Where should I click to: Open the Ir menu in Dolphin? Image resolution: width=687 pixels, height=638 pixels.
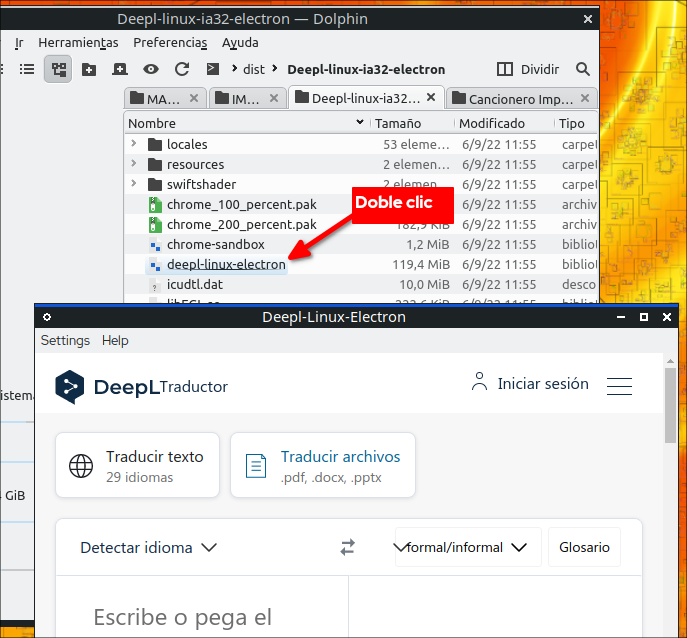click(x=19, y=43)
